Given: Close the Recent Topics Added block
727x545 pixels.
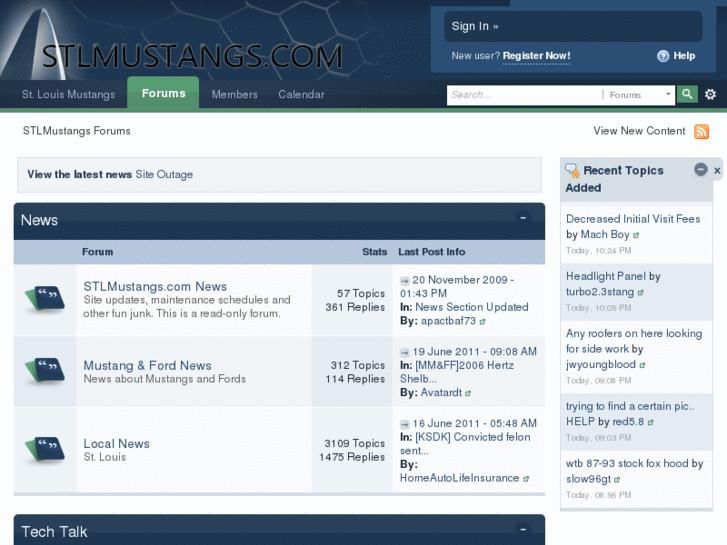Looking at the screenshot, I should pos(717,171).
